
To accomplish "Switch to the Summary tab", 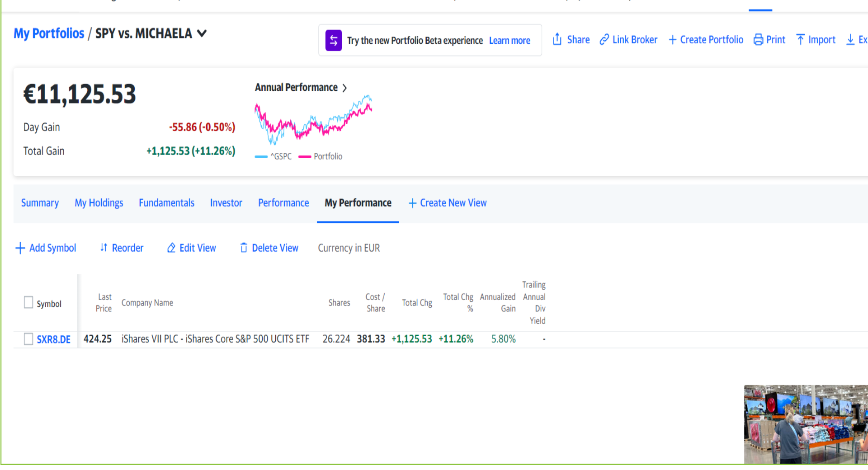I will pyautogui.click(x=40, y=203).
